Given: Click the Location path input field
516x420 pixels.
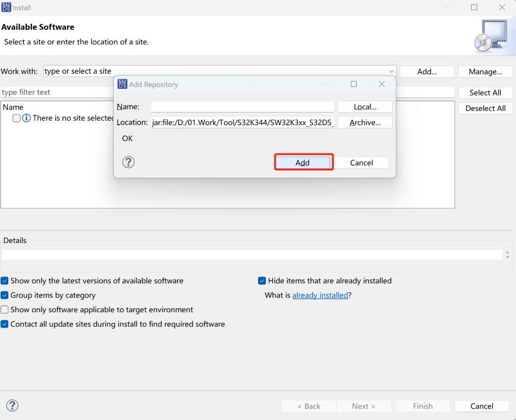Looking at the screenshot, I should point(243,122).
